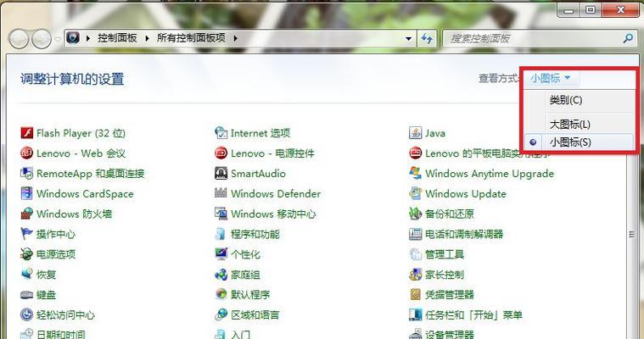This screenshot has width=644, height=339.
Task: Open the Windows 防火墙 icon
Action: 26,214
